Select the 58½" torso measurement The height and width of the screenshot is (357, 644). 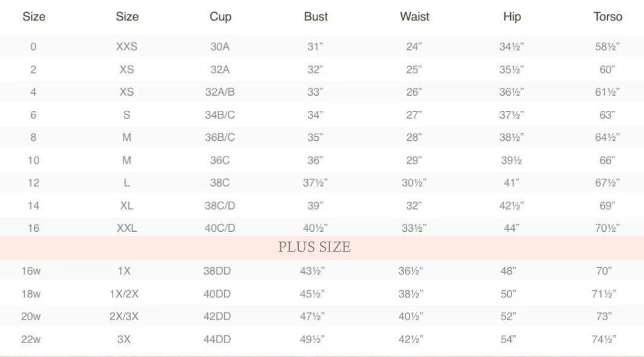[607, 47]
